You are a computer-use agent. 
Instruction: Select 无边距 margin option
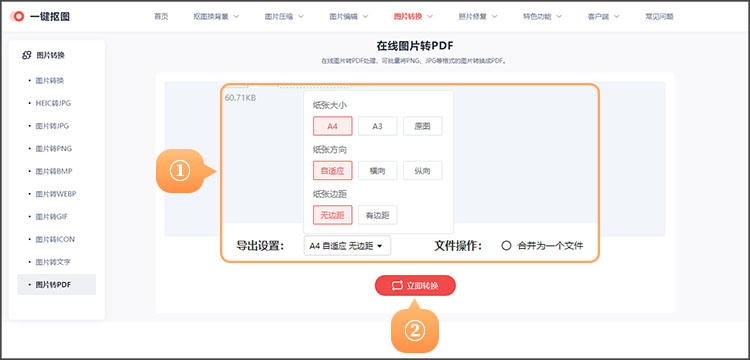(333, 215)
